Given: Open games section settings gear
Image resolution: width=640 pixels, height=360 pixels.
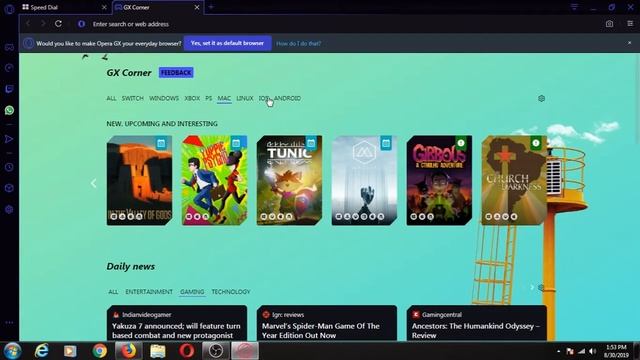Looking at the screenshot, I should tap(542, 98).
